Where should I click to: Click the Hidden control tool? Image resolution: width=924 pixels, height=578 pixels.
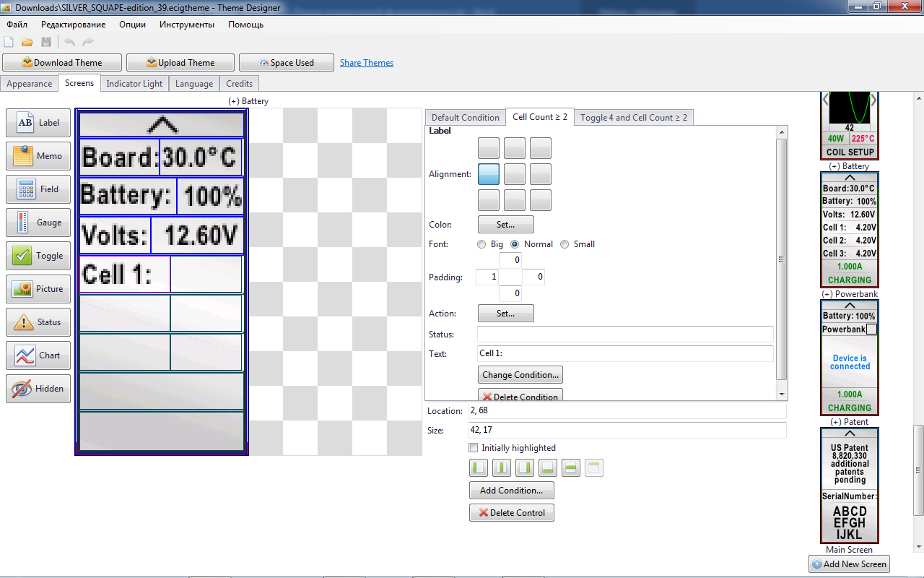coord(38,389)
